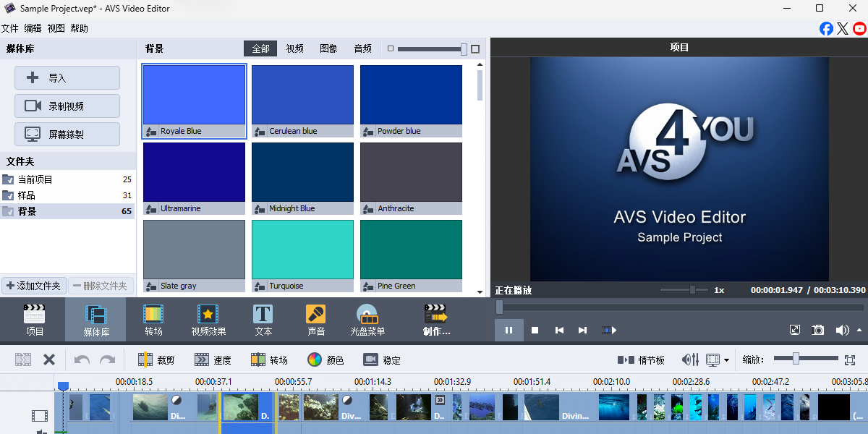Open the 编辑 menu

(33, 28)
